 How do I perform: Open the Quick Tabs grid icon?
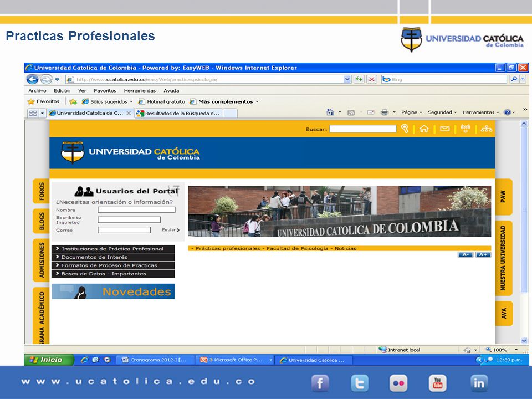[x=33, y=113]
